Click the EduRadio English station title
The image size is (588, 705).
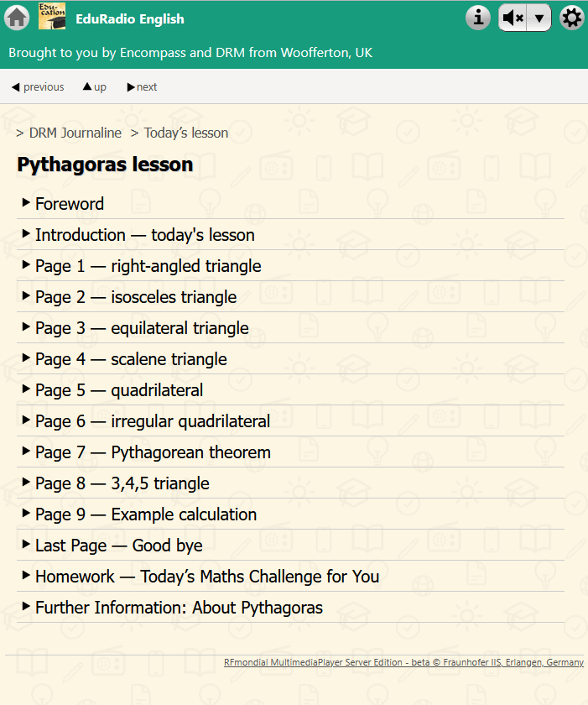130,18
